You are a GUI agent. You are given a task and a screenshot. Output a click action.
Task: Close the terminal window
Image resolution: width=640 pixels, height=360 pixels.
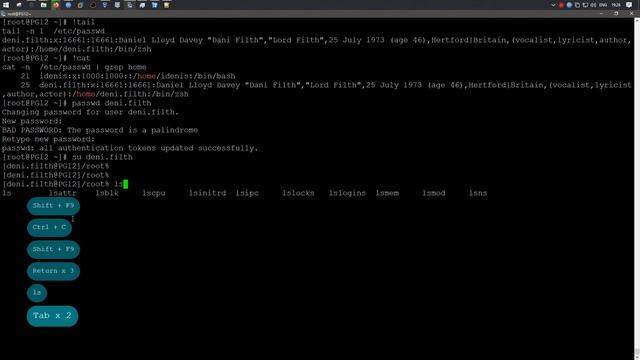[631, 13]
